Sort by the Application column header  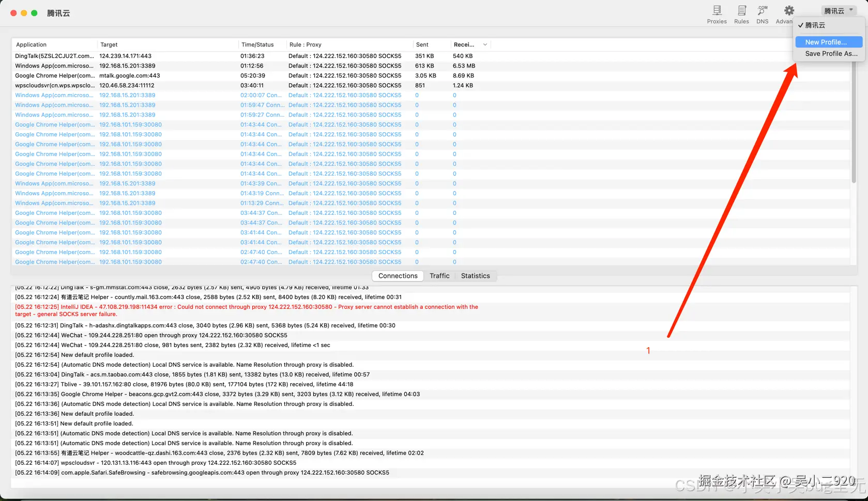point(54,44)
